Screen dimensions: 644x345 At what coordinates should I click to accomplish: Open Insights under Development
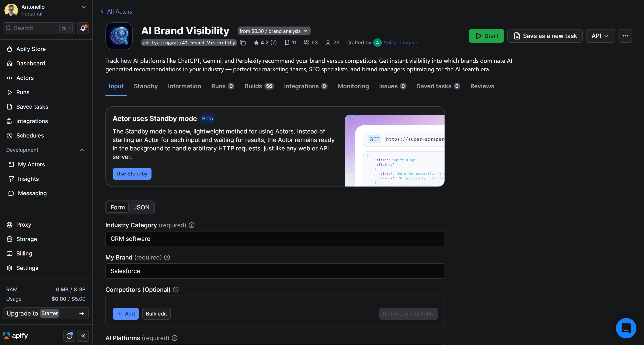click(x=28, y=179)
